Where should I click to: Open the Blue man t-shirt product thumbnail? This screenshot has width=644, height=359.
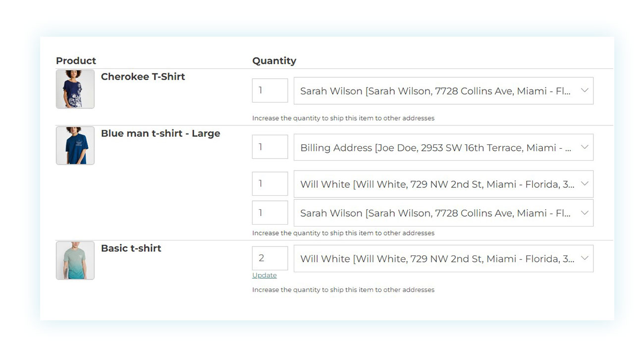[75, 145]
